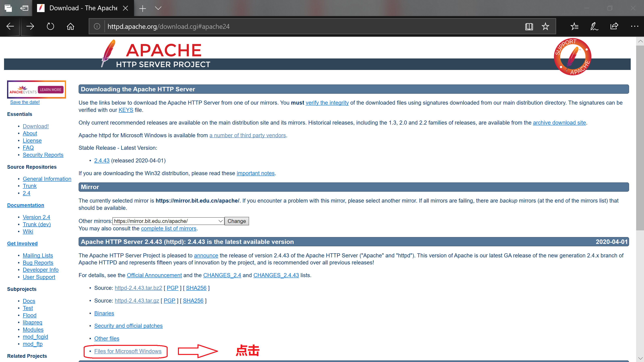Image resolution: width=644 pixels, height=362 pixels.
Task: Click the Support Apache round badge
Action: click(x=572, y=57)
